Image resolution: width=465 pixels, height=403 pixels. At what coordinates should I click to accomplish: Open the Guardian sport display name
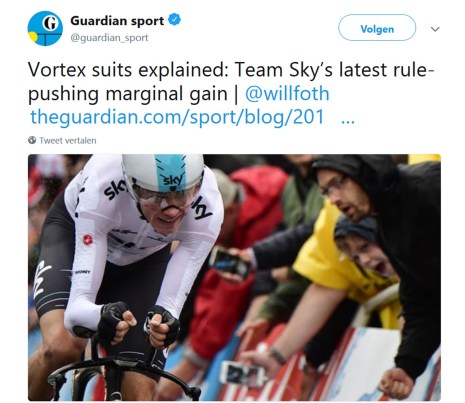coord(117,21)
